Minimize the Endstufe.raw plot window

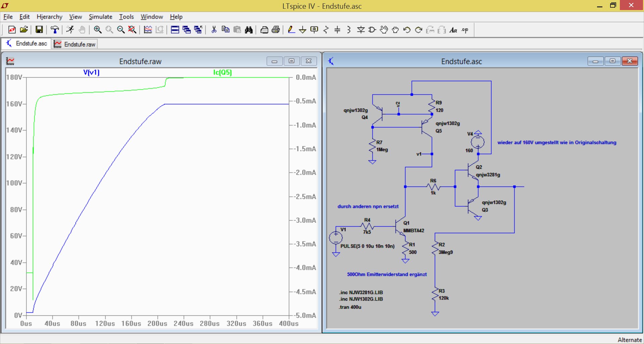(274, 61)
